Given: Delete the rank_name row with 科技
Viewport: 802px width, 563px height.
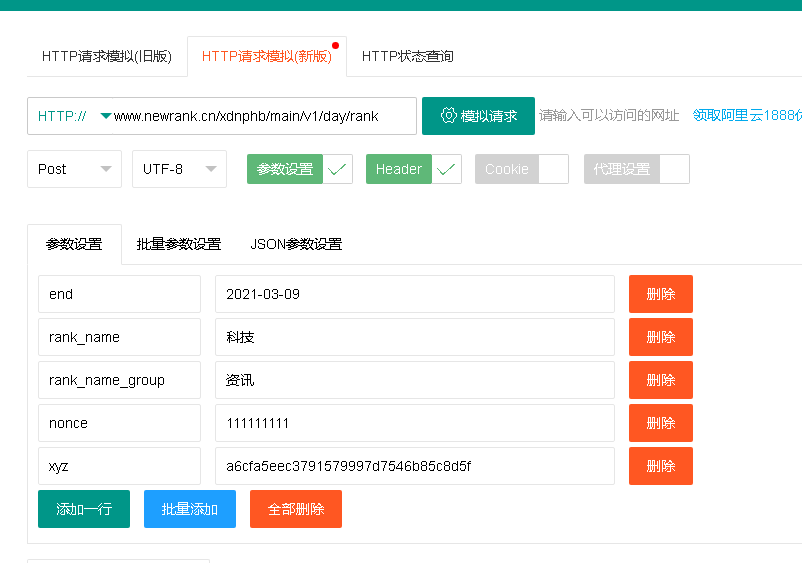Looking at the screenshot, I should [x=661, y=337].
